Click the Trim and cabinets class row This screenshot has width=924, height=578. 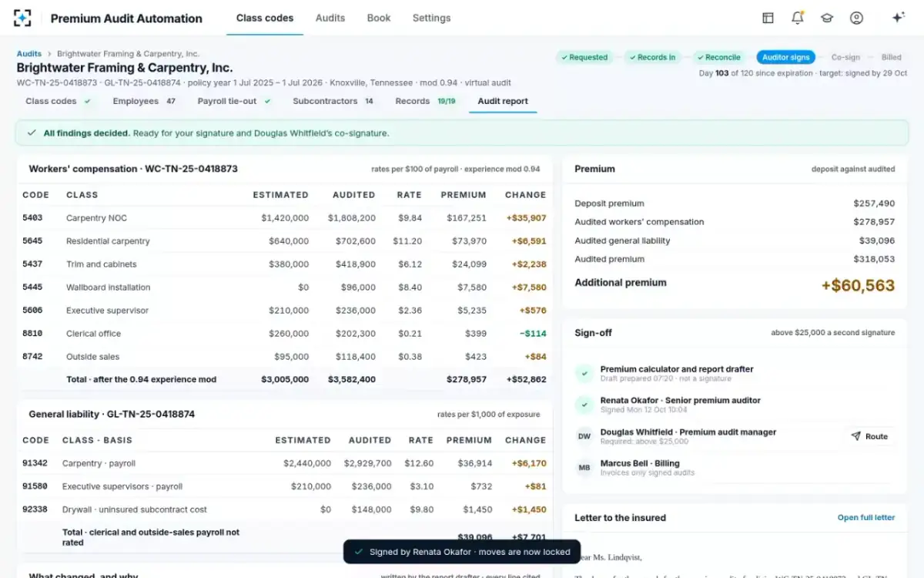[284, 264]
